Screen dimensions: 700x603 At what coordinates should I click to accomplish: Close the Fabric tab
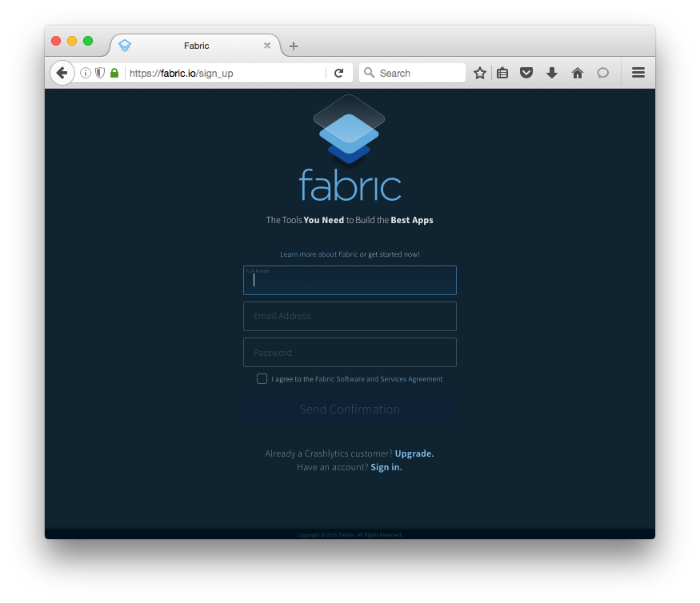coord(267,46)
